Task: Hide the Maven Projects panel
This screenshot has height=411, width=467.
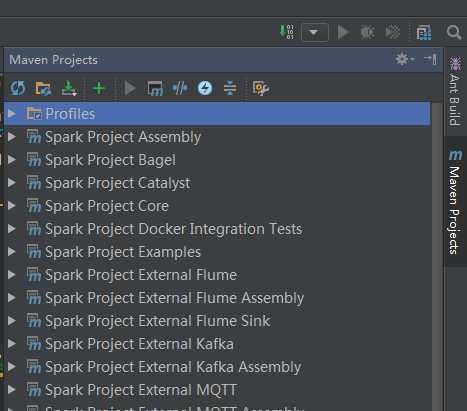Action: 430,59
